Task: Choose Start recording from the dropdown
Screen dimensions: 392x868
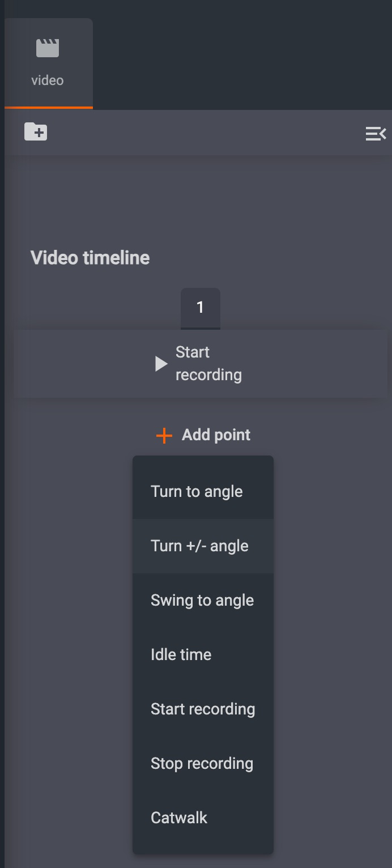Action: pos(203,709)
